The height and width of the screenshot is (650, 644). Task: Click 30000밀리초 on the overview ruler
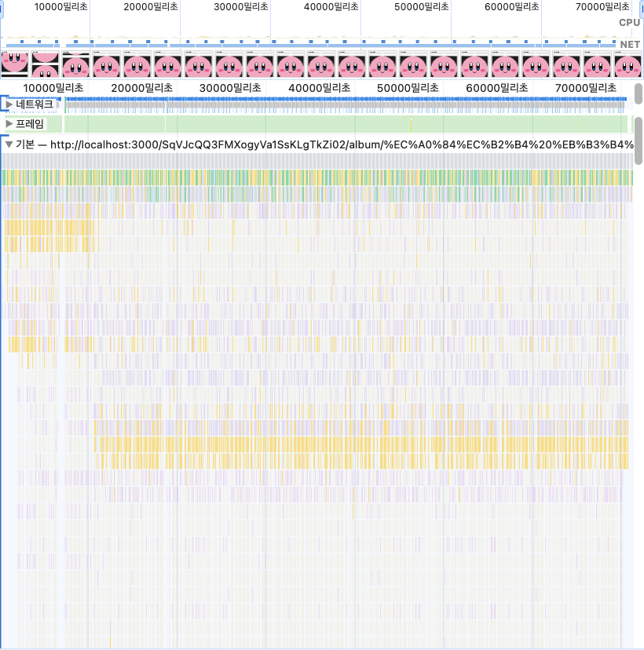(241, 6)
